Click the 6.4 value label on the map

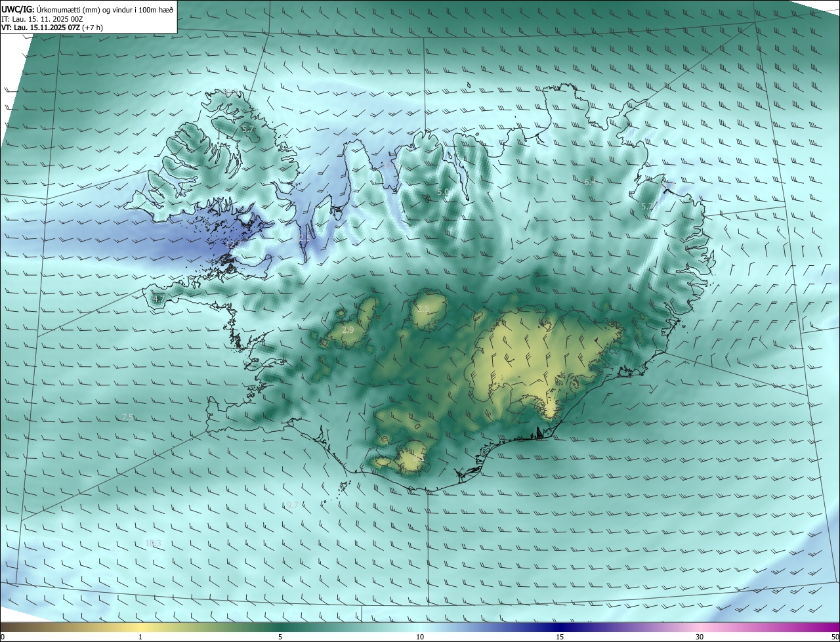click(x=590, y=182)
